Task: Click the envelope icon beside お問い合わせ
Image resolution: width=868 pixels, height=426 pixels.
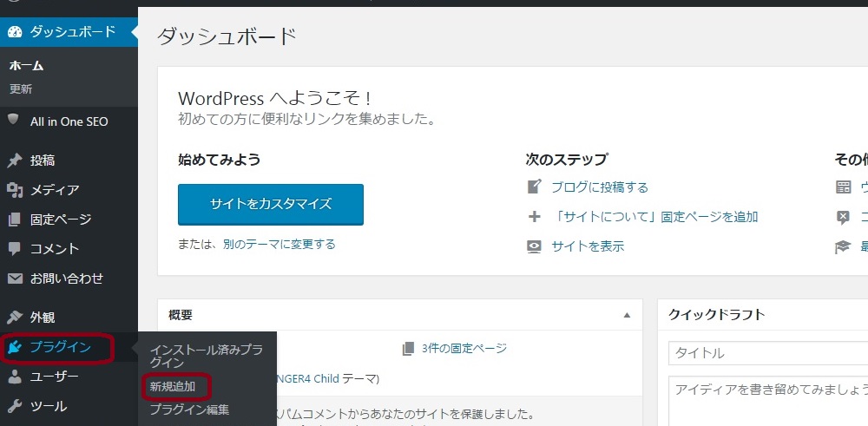Action: (15, 279)
